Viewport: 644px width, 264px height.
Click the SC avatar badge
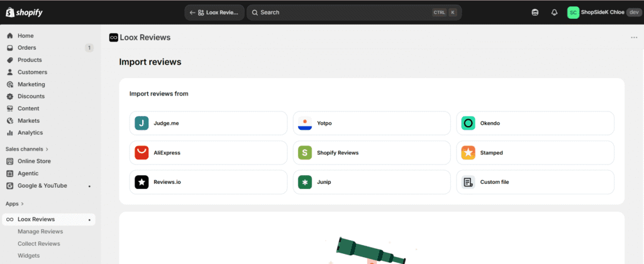[573, 13]
